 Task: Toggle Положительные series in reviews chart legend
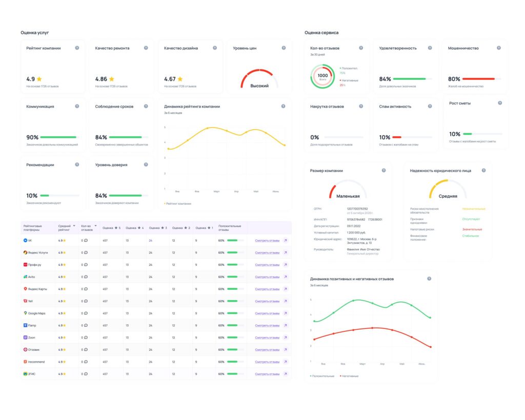tap(322, 376)
